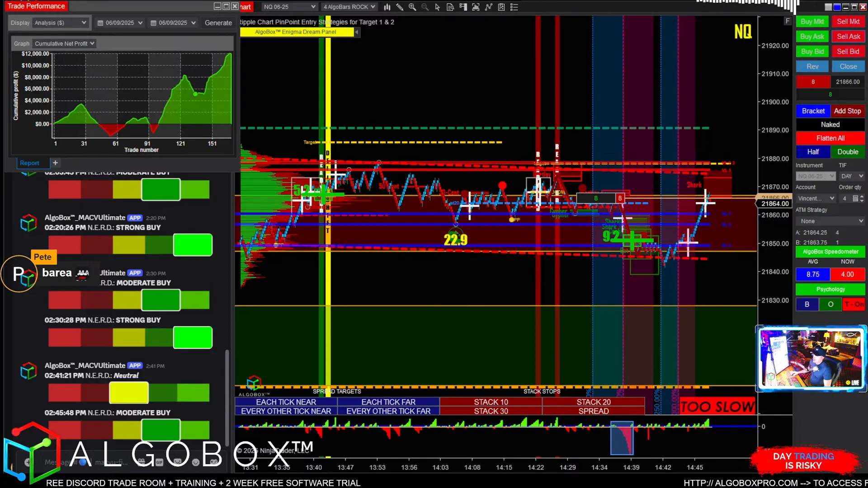
Task: Increase order quantity with the stepper
Action: click(x=862, y=197)
